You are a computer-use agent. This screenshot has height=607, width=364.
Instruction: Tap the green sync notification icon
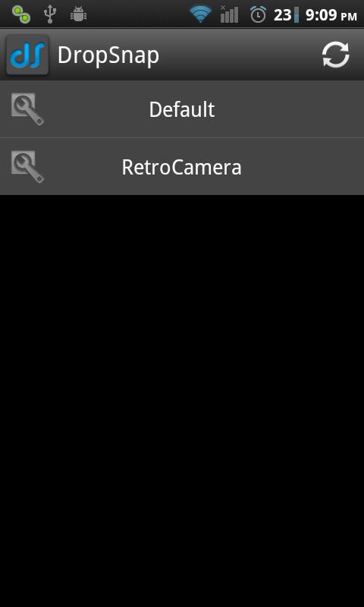click(x=21, y=14)
